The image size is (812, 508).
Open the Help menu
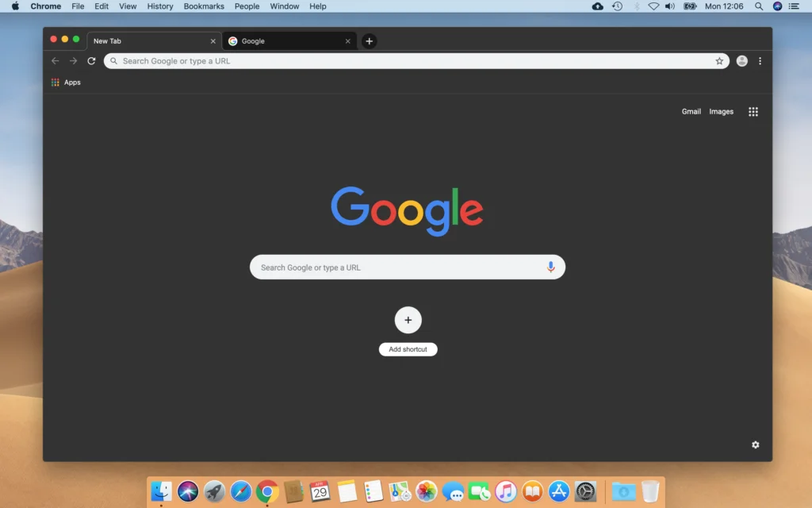318,6
